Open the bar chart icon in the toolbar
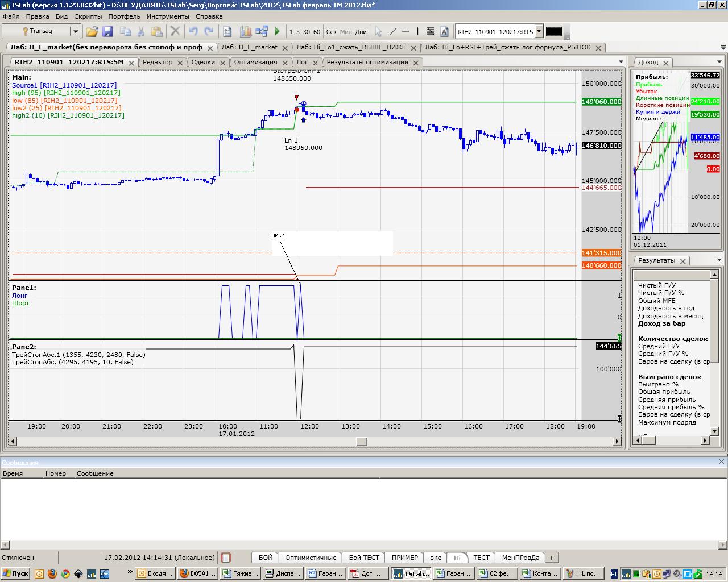The image size is (728, 582). point(246,32)
